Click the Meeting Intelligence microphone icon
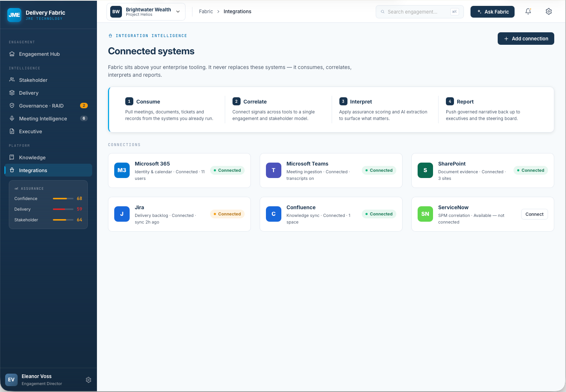Image resolution: width=566 pixels, height=392 pixels. (x=12, y=118)
